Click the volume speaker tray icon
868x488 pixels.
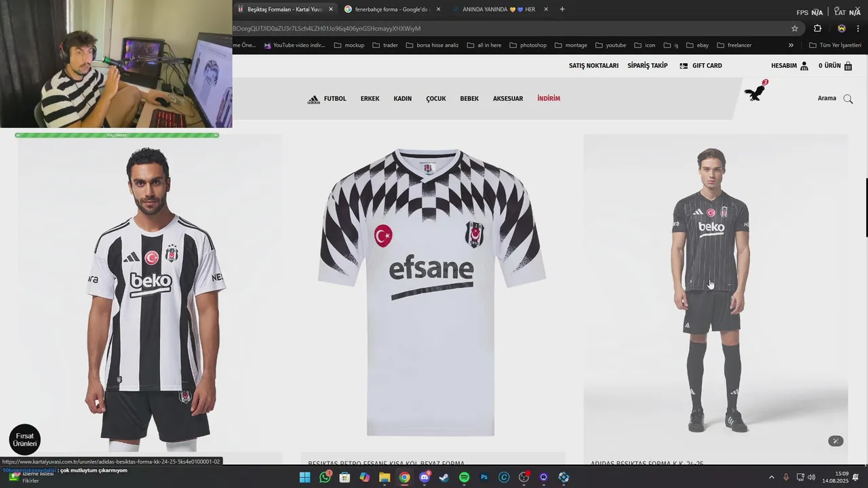pyautogui.click(x=812, y=477)
